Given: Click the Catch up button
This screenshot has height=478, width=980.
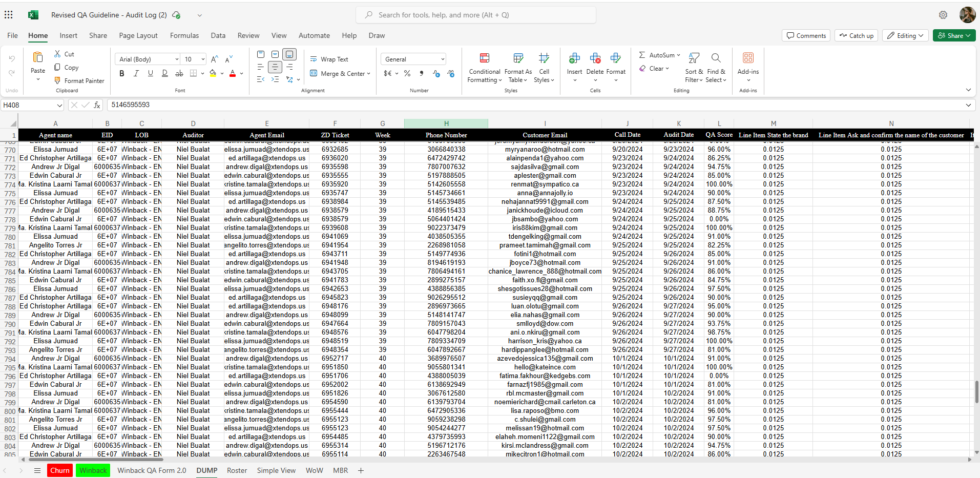Looking at the screenshot, I should click(x=857, y=36).
